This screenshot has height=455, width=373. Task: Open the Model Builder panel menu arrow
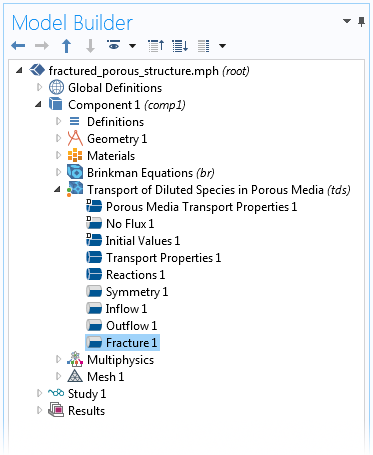(x=347, y=21)
